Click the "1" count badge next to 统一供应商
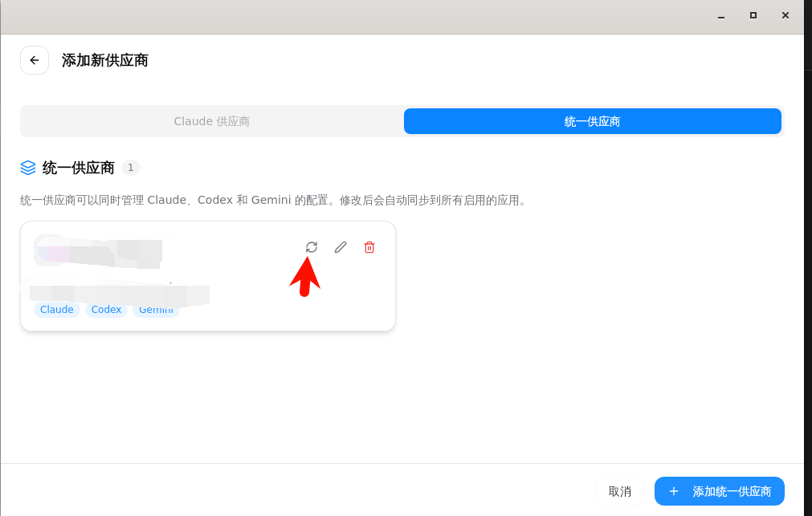Viewport: 812px width, 516px height. [x=130, y=168]
